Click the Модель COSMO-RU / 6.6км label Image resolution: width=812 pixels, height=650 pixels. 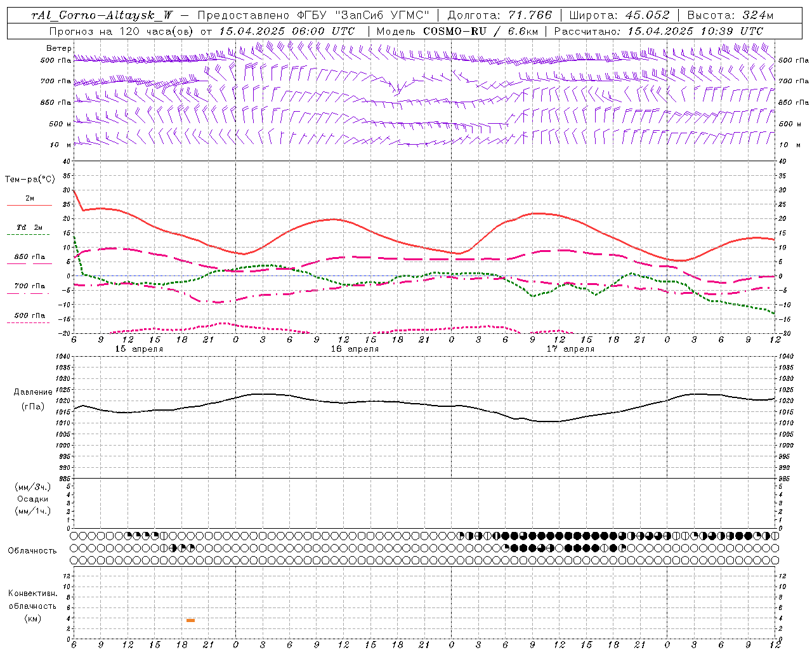coord(457,31)
